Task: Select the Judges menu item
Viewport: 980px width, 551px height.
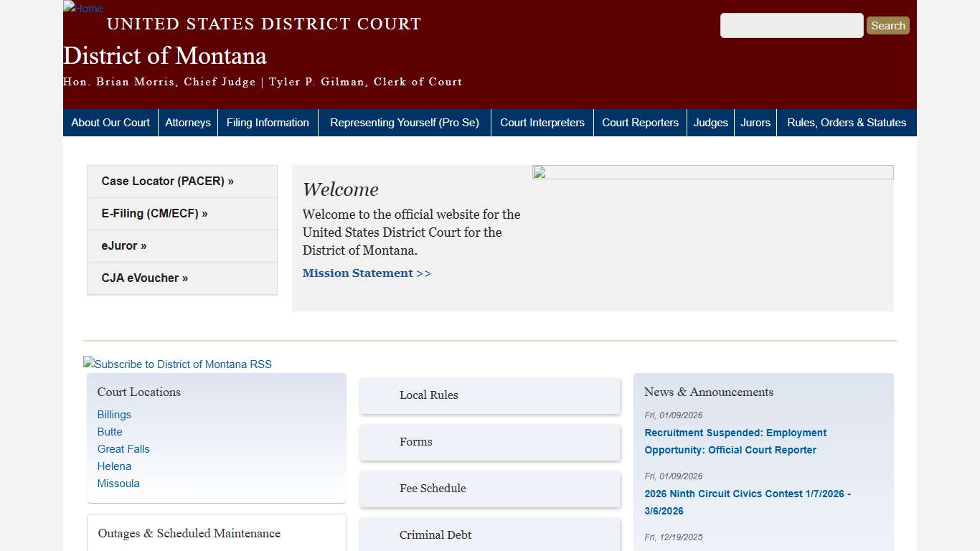Action: 710,122
